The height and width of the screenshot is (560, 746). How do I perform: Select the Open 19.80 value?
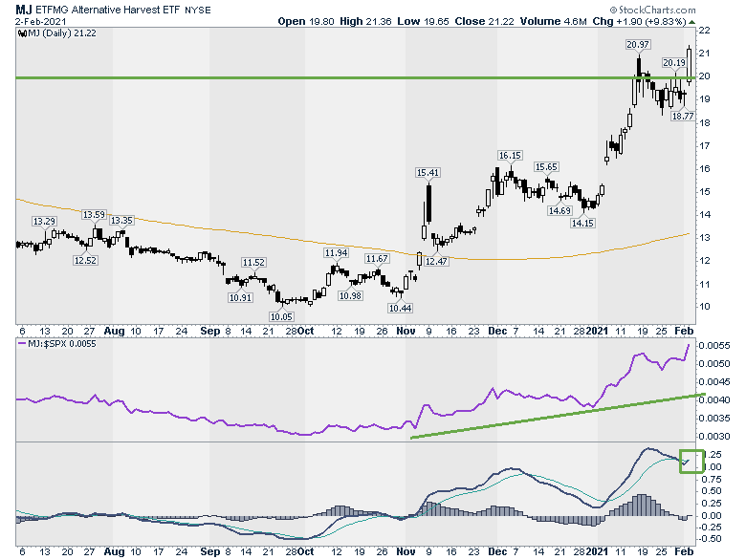[306, 21]
